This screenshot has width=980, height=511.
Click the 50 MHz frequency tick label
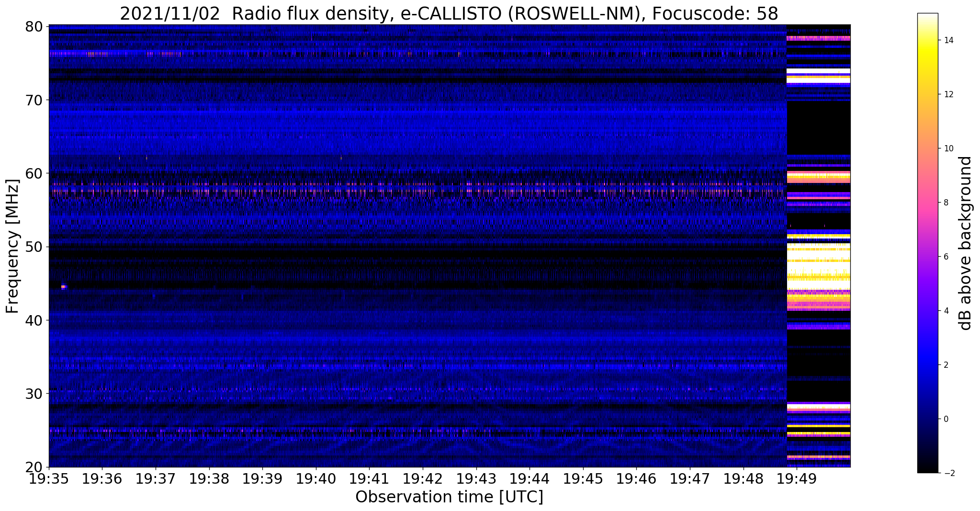coord(34,247)
